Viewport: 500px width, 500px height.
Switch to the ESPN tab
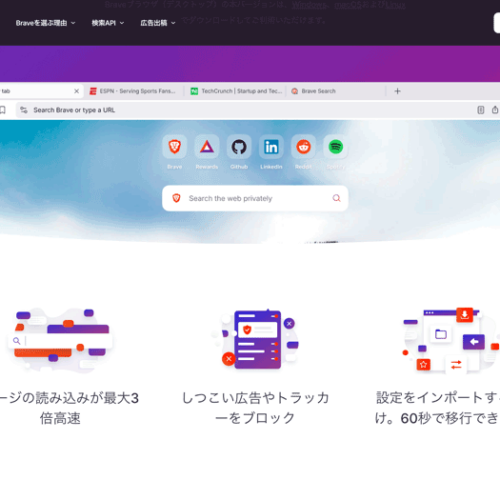[x=133, y=91]
